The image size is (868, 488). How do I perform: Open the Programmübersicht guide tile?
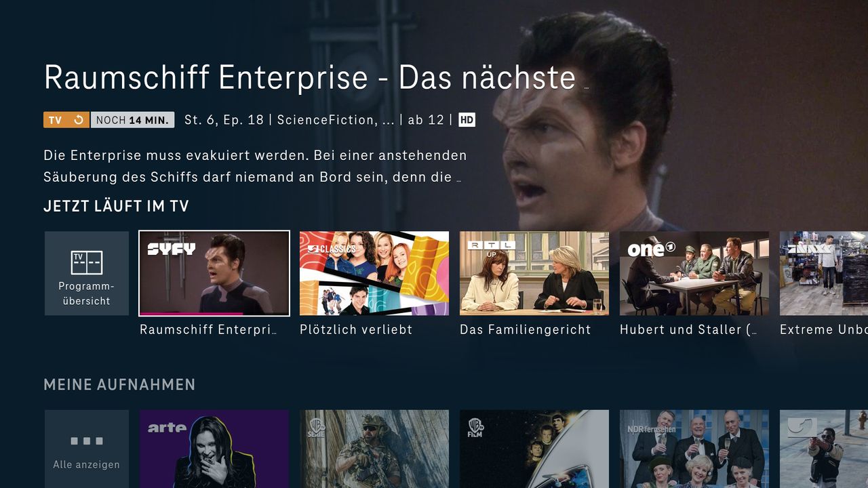[87, 273]
